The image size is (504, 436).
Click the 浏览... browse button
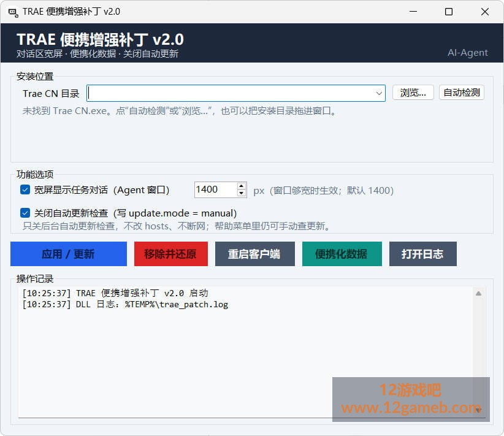[x=413, y=93]
